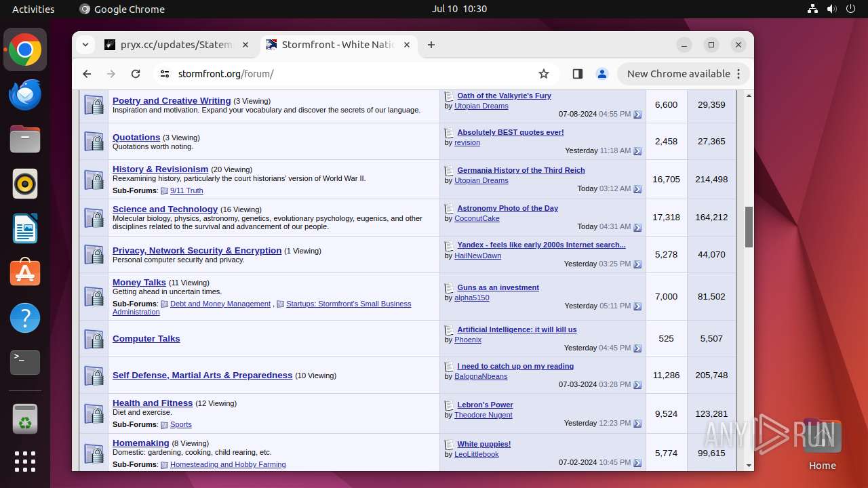Click the Chrome icon in the dock
Viewport: 868px width, 488px height.
tap(25, 50)
